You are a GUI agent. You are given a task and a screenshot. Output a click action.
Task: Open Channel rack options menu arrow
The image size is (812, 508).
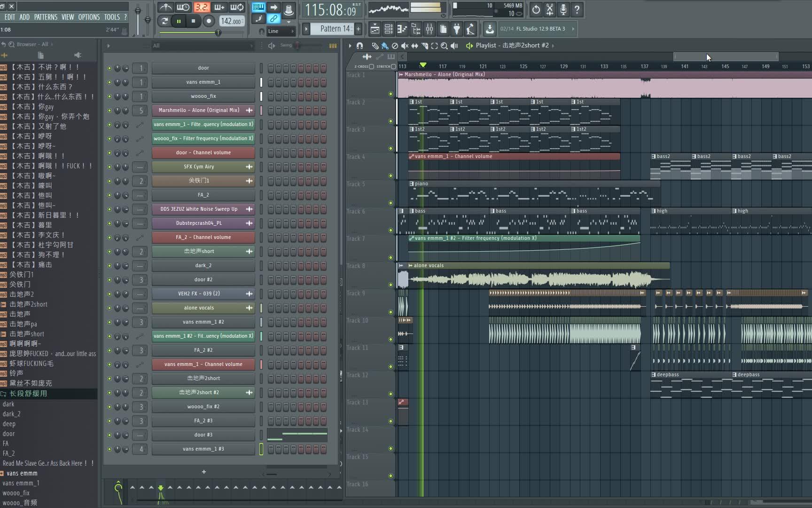pos(109,46)
